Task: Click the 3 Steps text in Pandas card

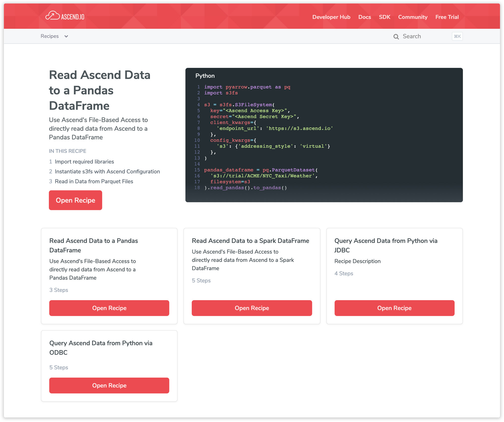Action: coord(59,290)
